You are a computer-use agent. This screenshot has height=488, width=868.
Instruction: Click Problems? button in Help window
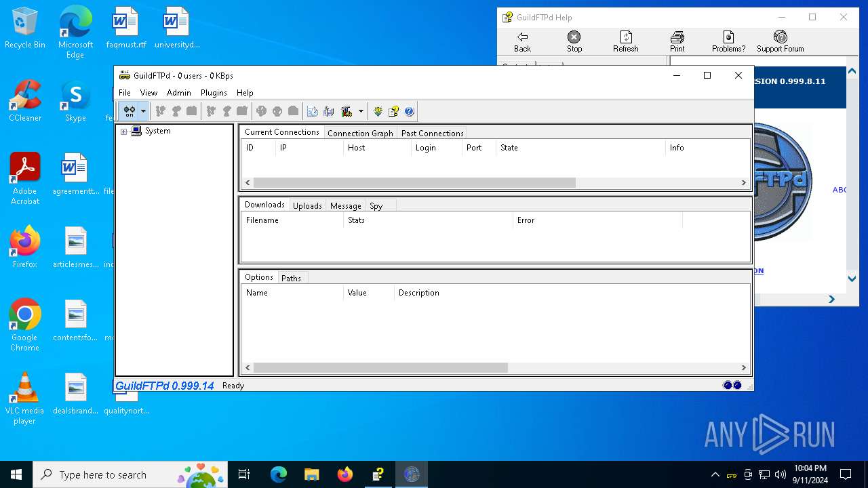point(728,42)
